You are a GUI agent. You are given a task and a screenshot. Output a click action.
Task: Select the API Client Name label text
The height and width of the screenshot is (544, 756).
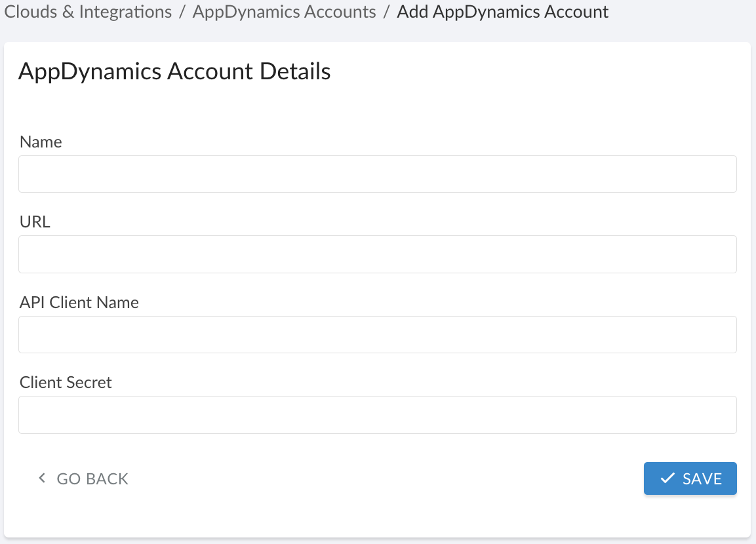[x=79, y=302]
